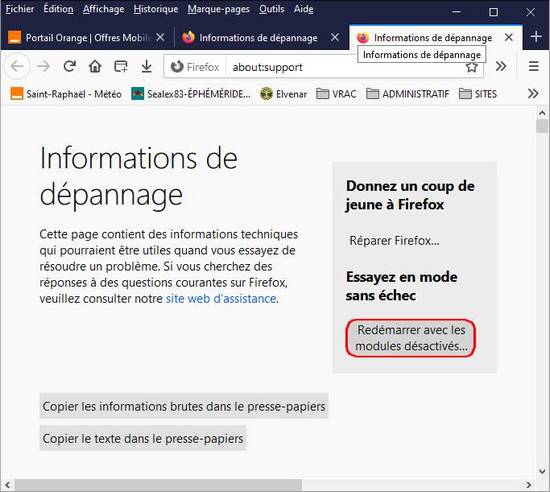The width and height of the screenshot is (550, 492).
Task: Open the Aide menu
Action: tap(304, 9)
